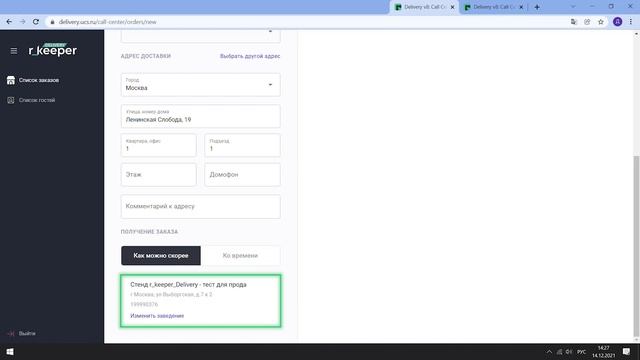Go forward in browser
The height and width of the screenshot is (360, 640).
pos(22,22)
